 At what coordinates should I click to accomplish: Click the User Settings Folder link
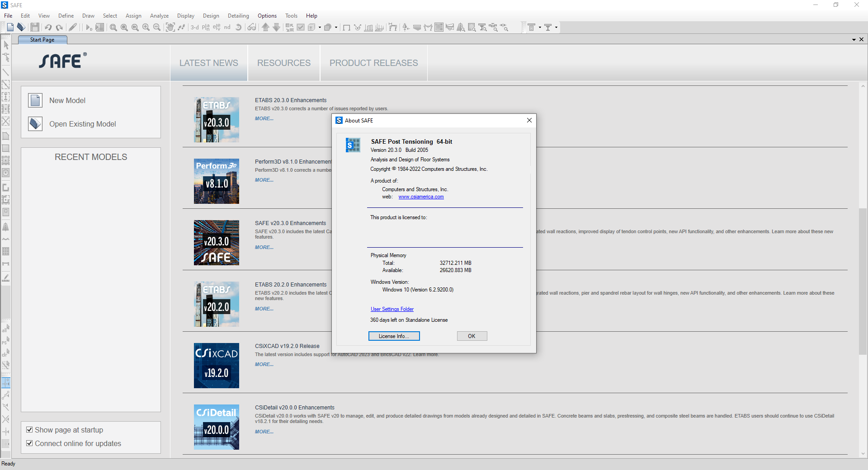(392, 309)
